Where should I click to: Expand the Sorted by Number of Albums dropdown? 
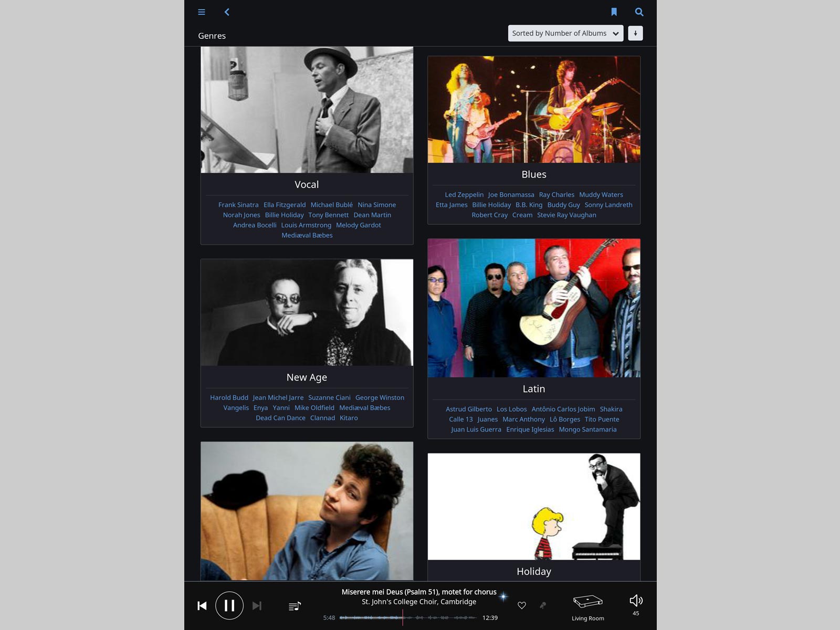565,33
